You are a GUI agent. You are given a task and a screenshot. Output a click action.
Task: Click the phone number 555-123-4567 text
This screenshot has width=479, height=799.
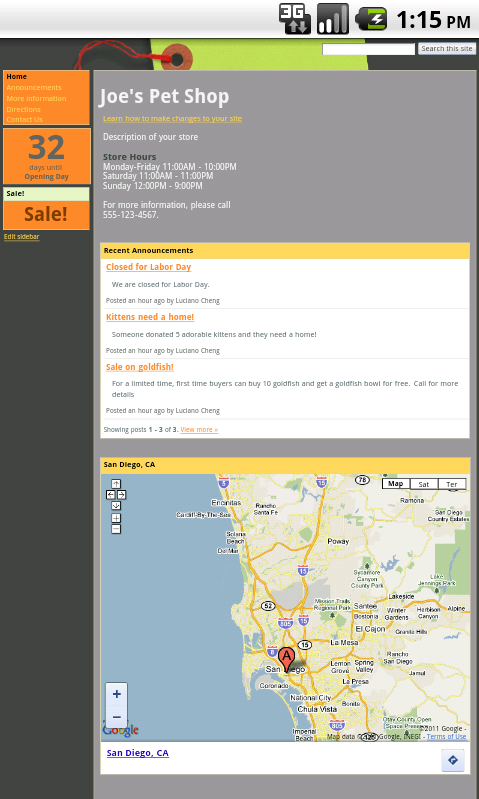click(130, 215)
